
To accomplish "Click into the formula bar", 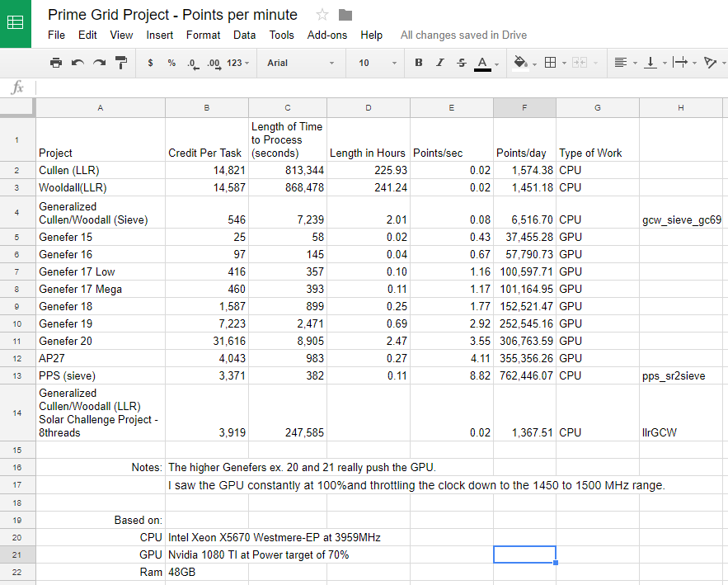I will 381,87.
